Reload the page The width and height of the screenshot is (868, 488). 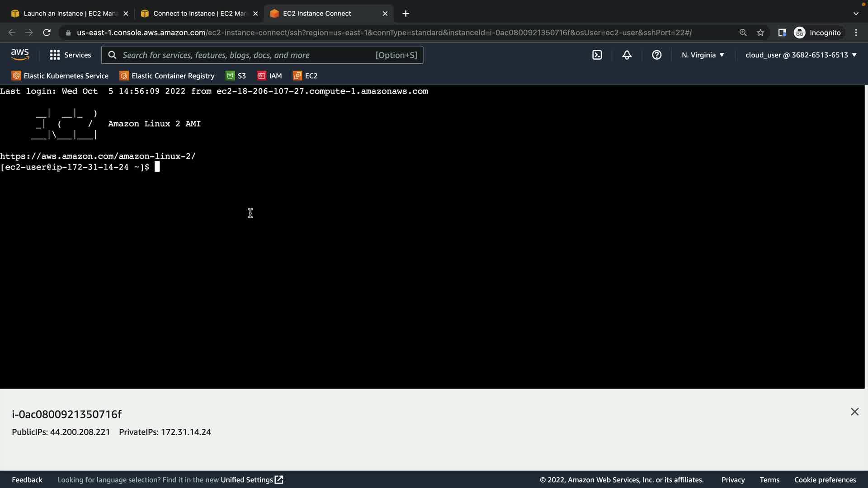47,33
